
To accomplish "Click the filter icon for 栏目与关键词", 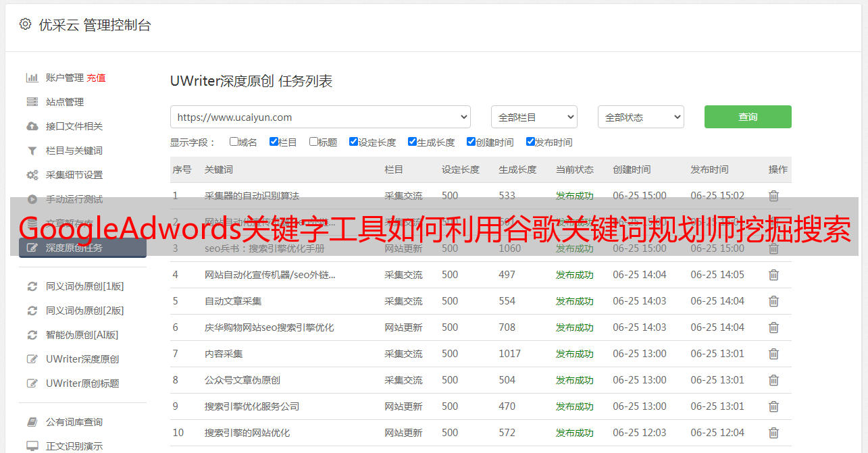I will [32, 151].
